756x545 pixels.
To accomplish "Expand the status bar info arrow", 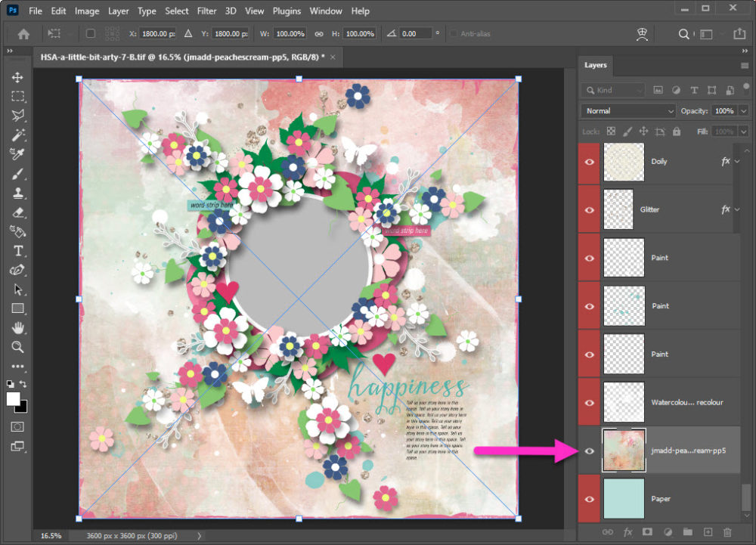I will pyautogui.click(x=199, y=536).
